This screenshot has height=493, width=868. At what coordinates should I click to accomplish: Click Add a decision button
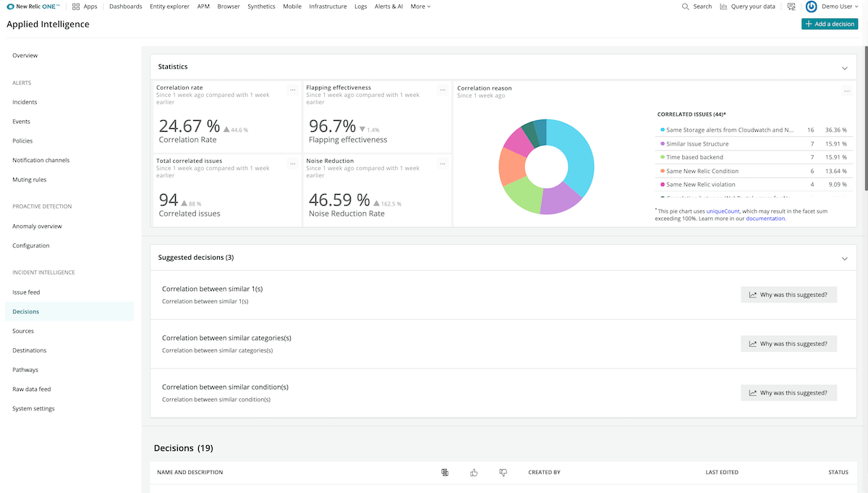[830, 24]
